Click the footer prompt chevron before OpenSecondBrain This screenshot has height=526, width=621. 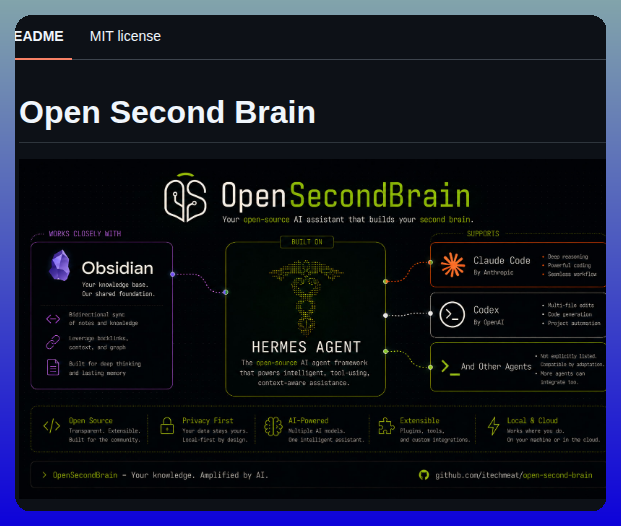click(x=44, y=475)
